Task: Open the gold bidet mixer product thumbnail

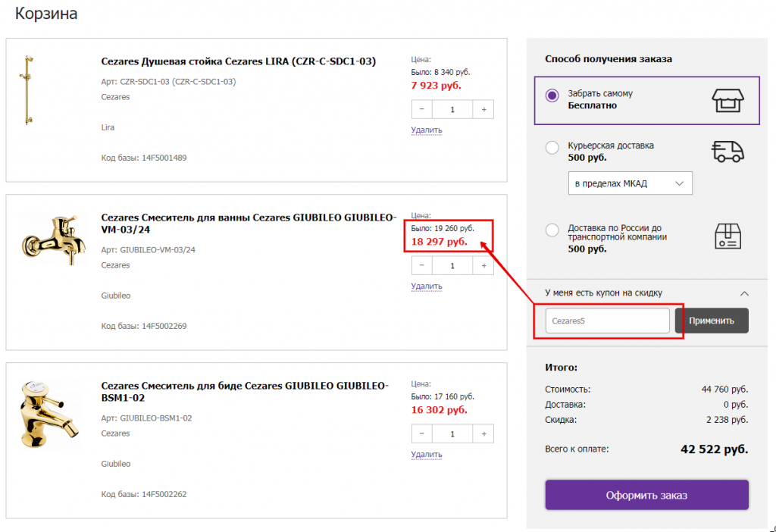Action: click(48, 415)
